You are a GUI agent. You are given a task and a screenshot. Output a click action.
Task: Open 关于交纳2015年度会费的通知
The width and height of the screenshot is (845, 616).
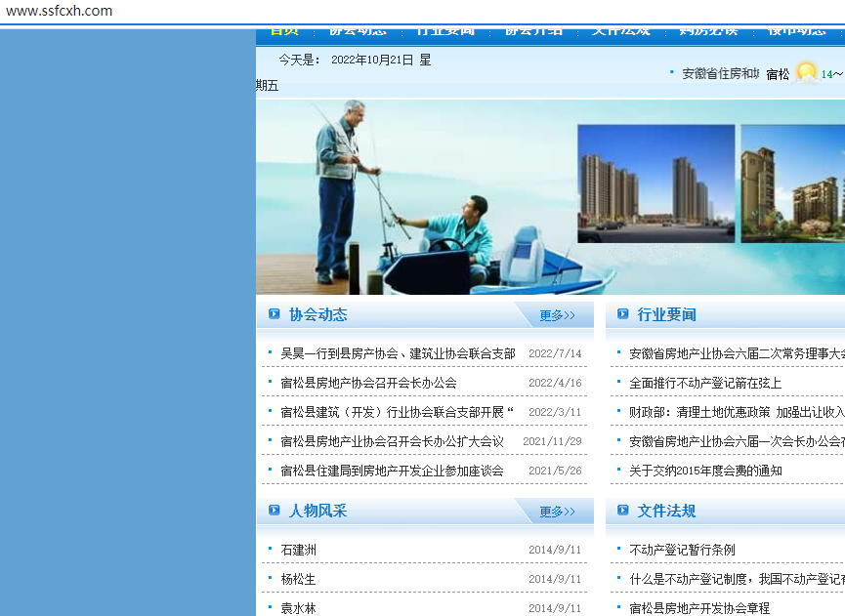tap(705, 471)
